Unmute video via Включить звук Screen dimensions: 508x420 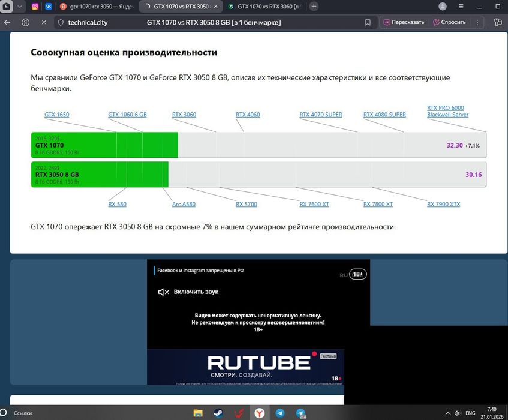pos(188,292)
